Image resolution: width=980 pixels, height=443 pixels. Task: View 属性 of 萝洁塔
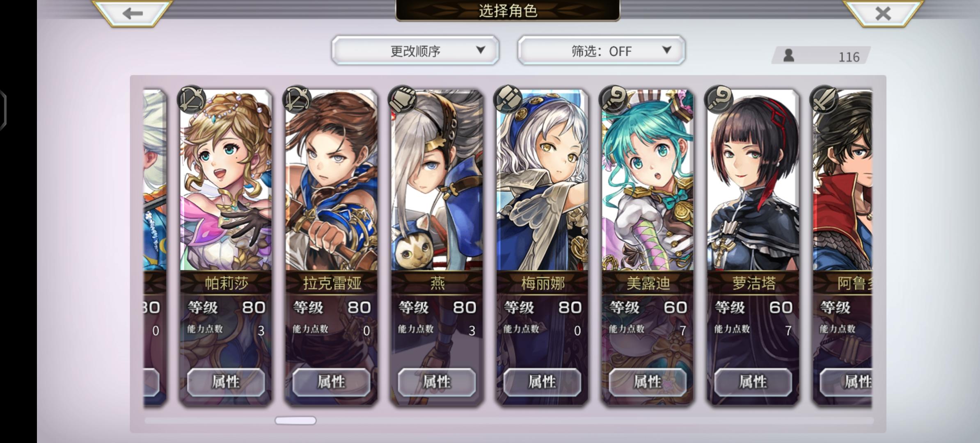point(753,382)
